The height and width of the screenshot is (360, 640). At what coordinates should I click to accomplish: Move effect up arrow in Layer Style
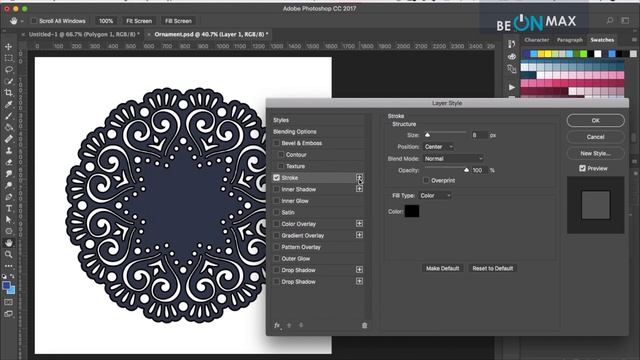pos(289,325)
